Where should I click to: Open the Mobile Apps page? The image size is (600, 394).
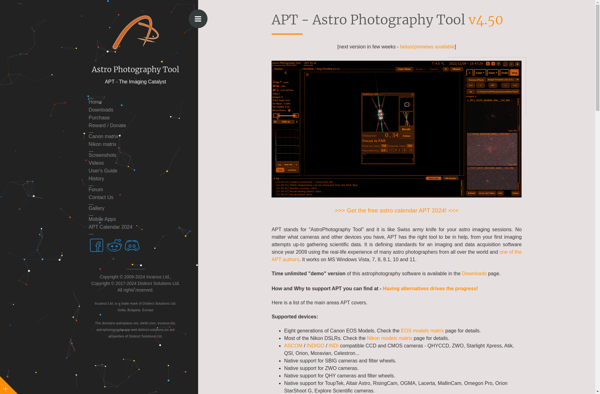click(102, 219)
